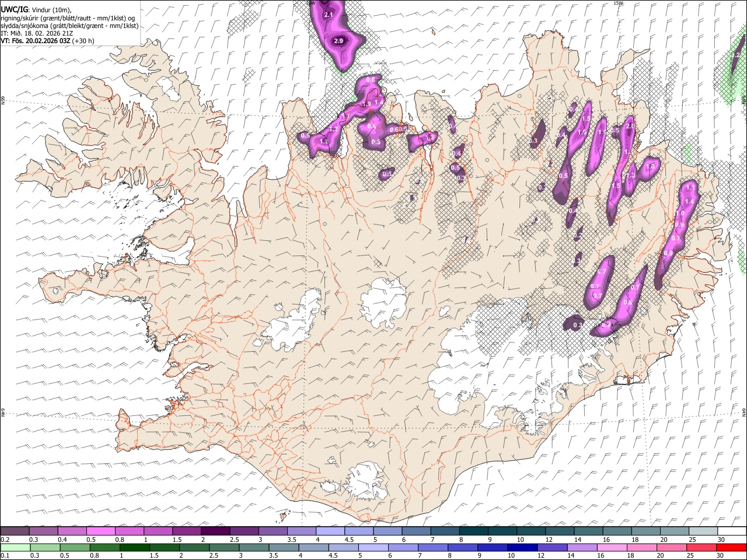Pick the pale green lower-row swatch starting at 0.1

click(15, 547)
